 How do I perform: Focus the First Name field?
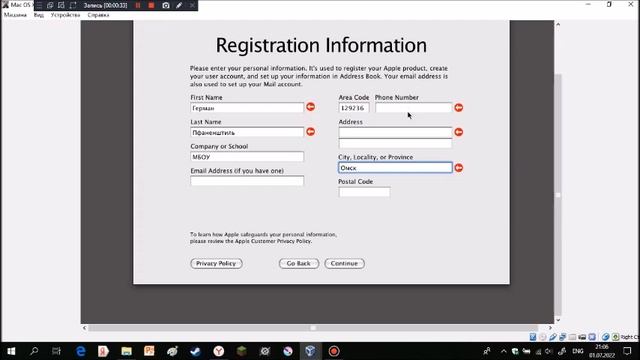click(247, 108)
